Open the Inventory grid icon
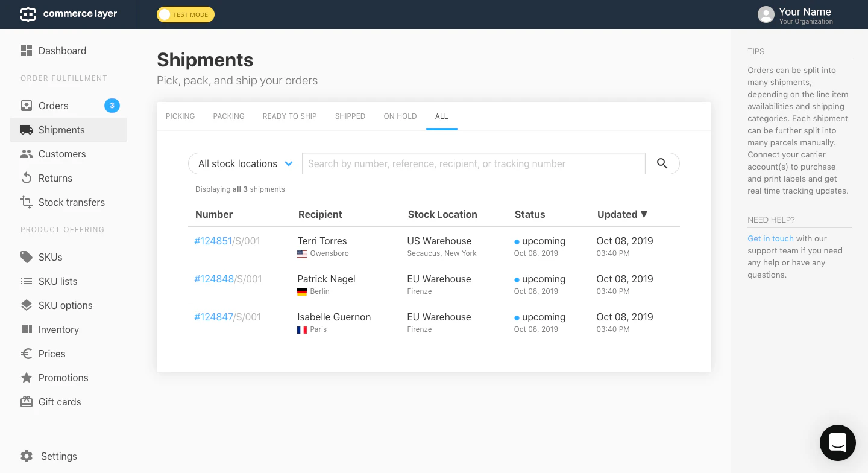Viewport: 868px width, 473px height. pyautogui.click(x=27, y=329)
